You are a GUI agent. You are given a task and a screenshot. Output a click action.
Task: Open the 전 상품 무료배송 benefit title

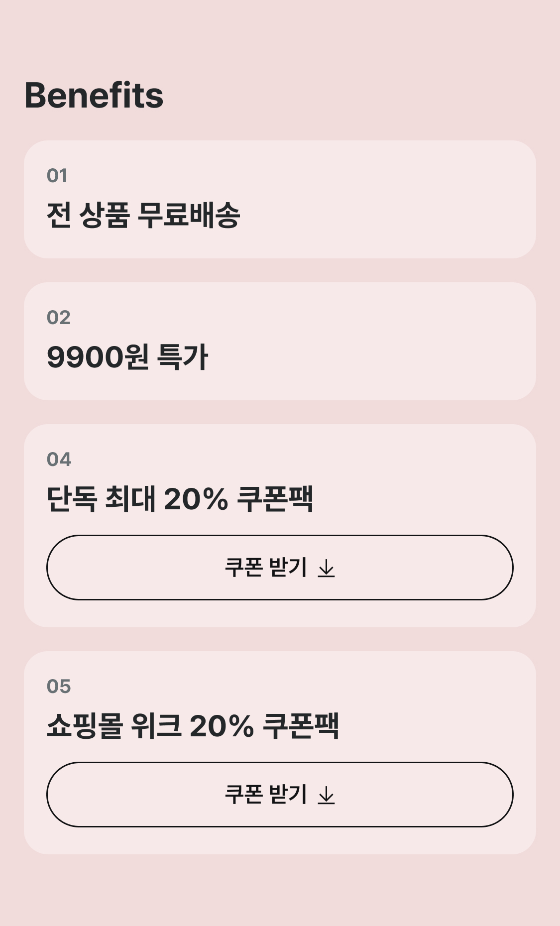coord(143,216)
